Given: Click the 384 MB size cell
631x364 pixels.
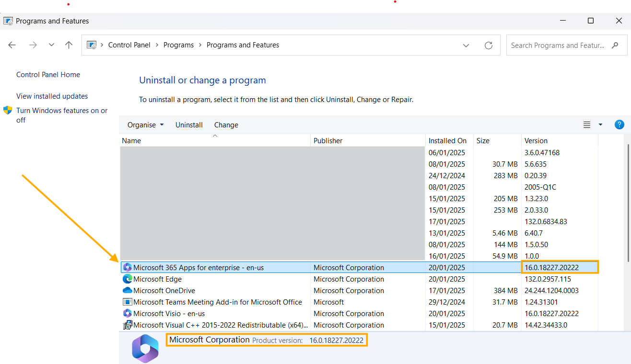Looking at the screenshot, I should [x=505, y=291].
